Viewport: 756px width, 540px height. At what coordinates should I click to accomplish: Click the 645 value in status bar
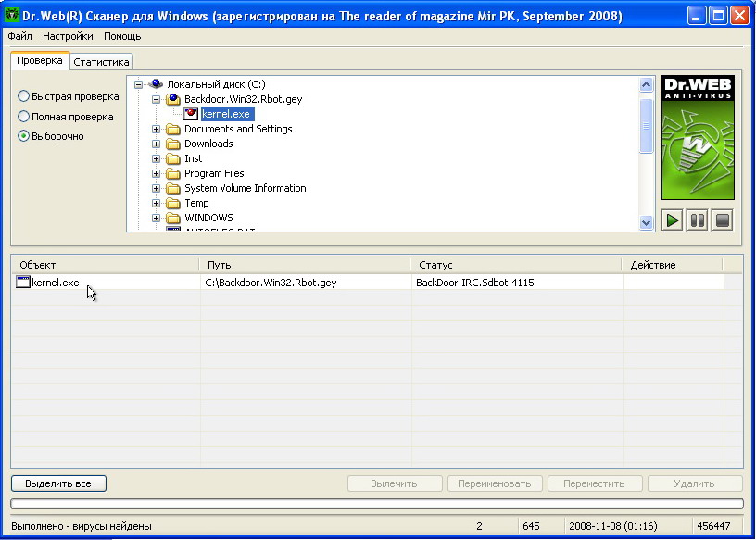pos(531,526)
